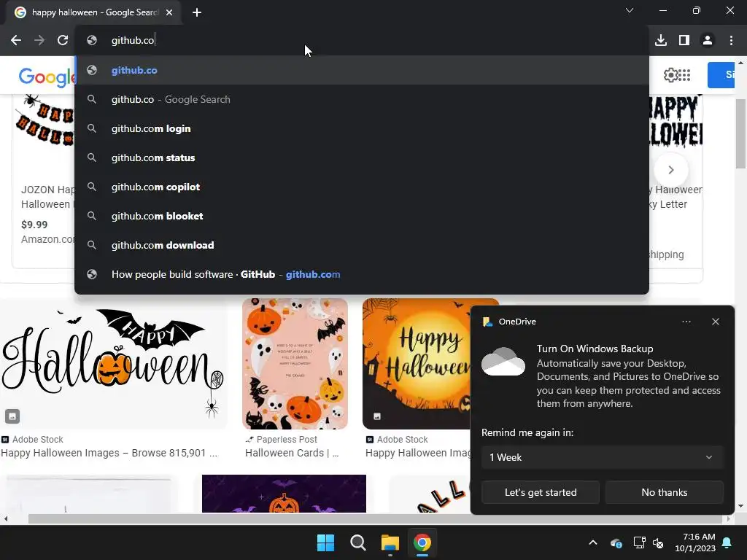
Task: Open the Google apps grid icon
Action: (684, 75)
